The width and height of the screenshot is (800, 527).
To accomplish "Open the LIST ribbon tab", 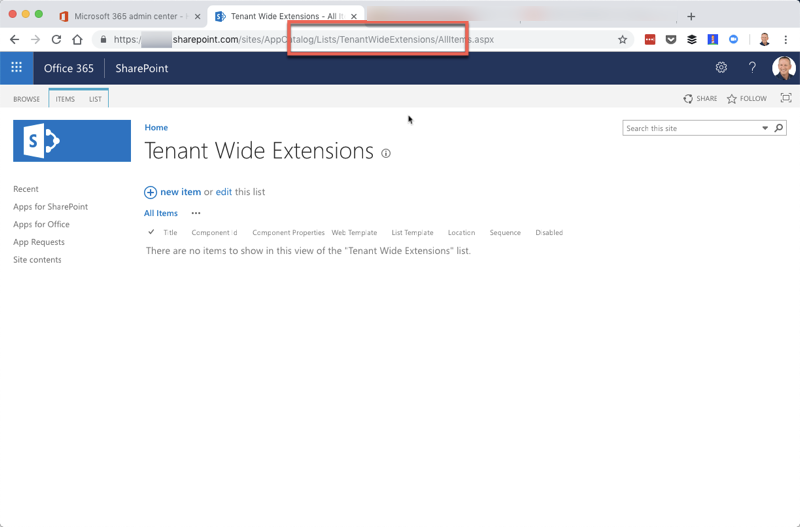I will click(95, 99).
